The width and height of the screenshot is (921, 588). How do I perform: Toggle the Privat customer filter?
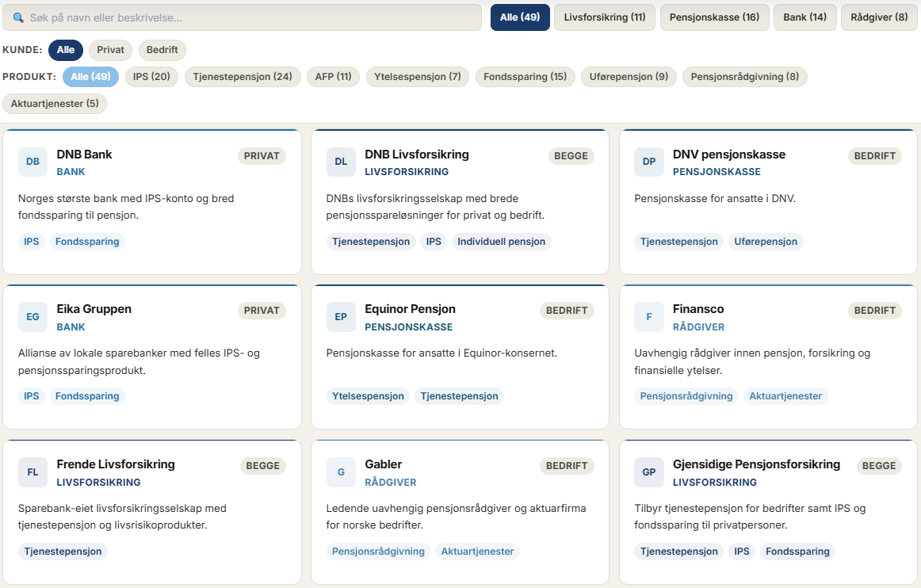[x=110, y=50]
